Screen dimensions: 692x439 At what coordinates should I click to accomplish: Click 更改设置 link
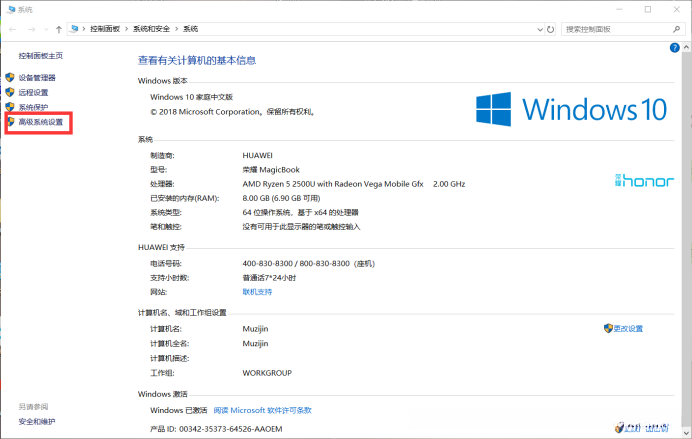click(628, 328)
